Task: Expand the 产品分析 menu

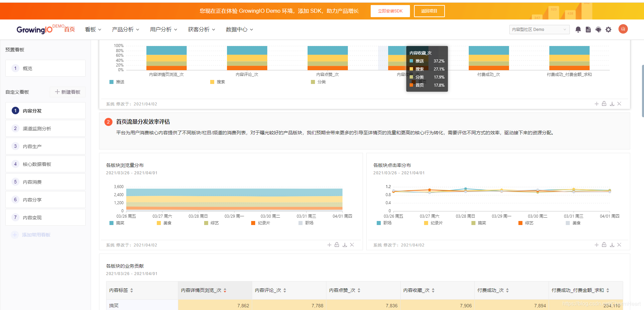Action: pyautogui.click(x=126, y=30)
